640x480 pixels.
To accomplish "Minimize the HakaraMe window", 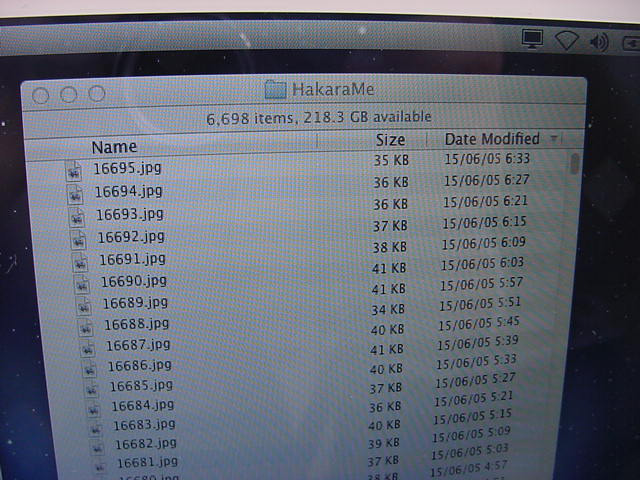I will 69,94.
